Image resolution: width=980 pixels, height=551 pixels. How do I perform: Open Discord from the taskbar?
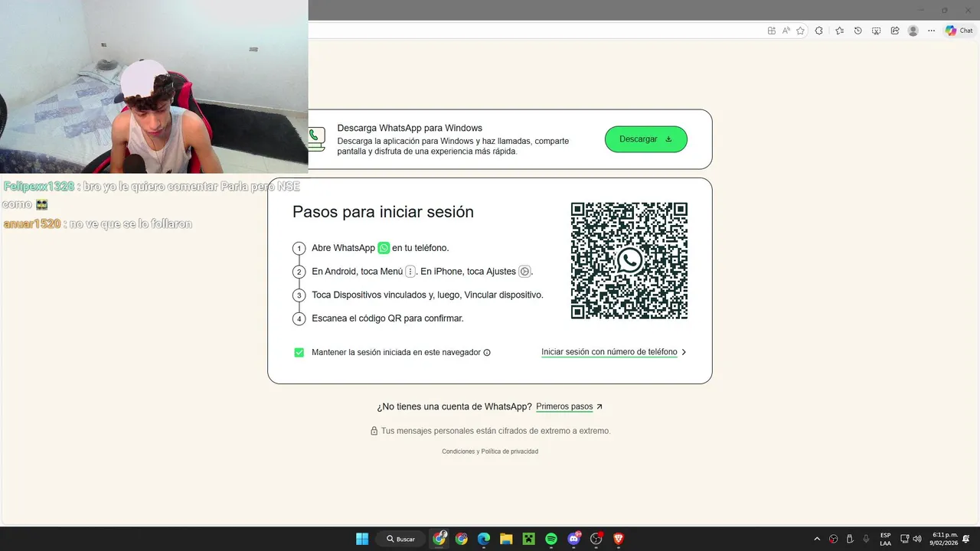574,539
